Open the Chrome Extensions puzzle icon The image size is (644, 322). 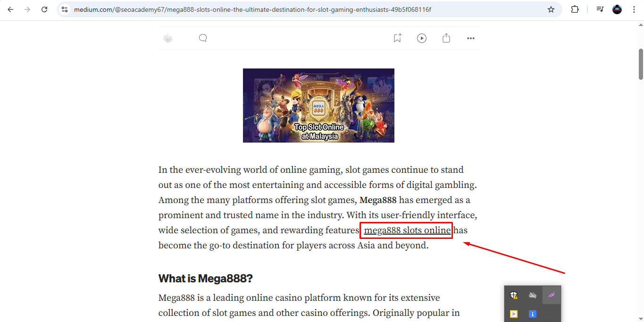tap(575, 9)
